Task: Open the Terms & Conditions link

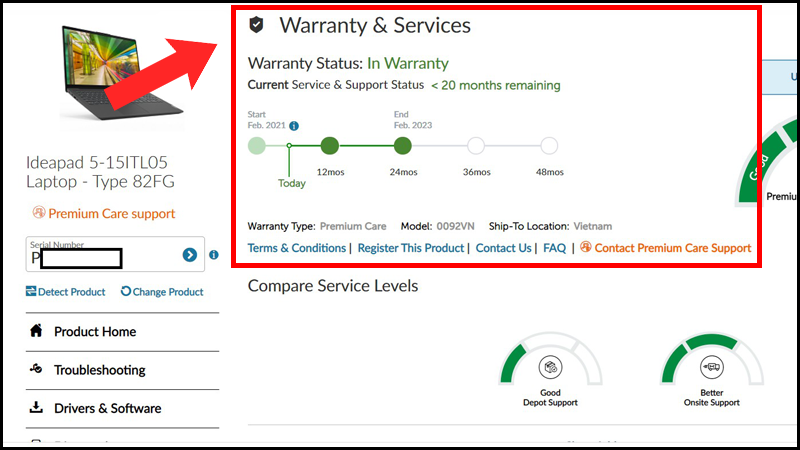Action: pos(296,248)
